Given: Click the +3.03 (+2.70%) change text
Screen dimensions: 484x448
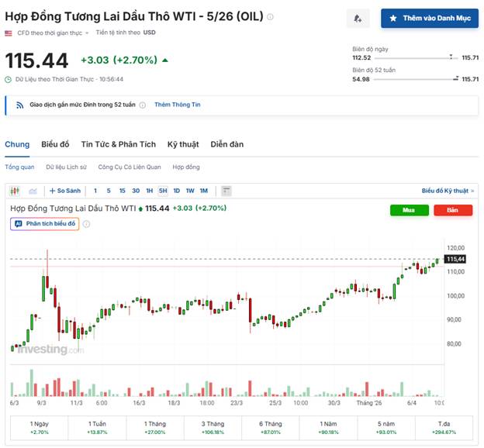Looking at the screenshot, I should pyautogui.click(x=119, y=60).
